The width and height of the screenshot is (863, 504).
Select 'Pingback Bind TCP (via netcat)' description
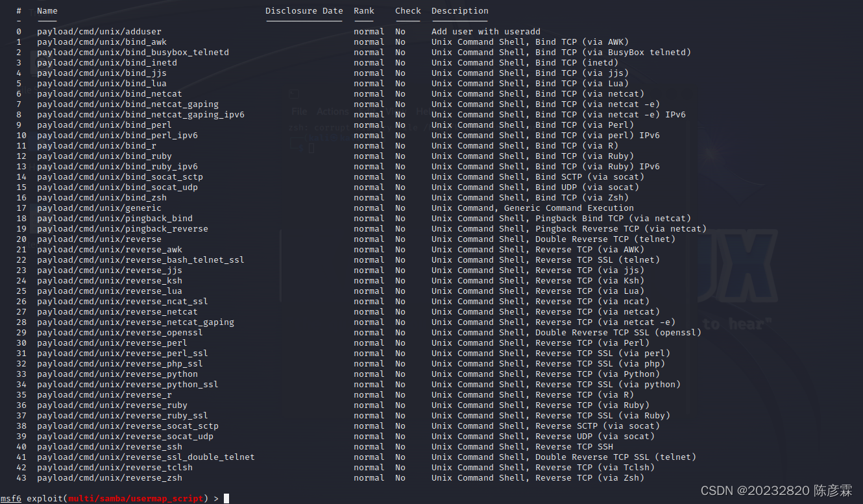click(x=613, y=219)
